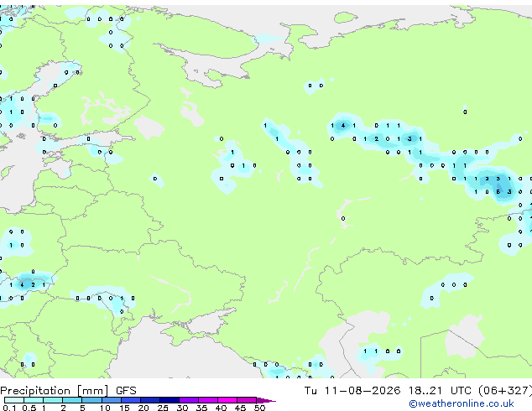Select the purple swatch between 30 and 35
Viewport: 532px width, 411px height.
point(189,400)
